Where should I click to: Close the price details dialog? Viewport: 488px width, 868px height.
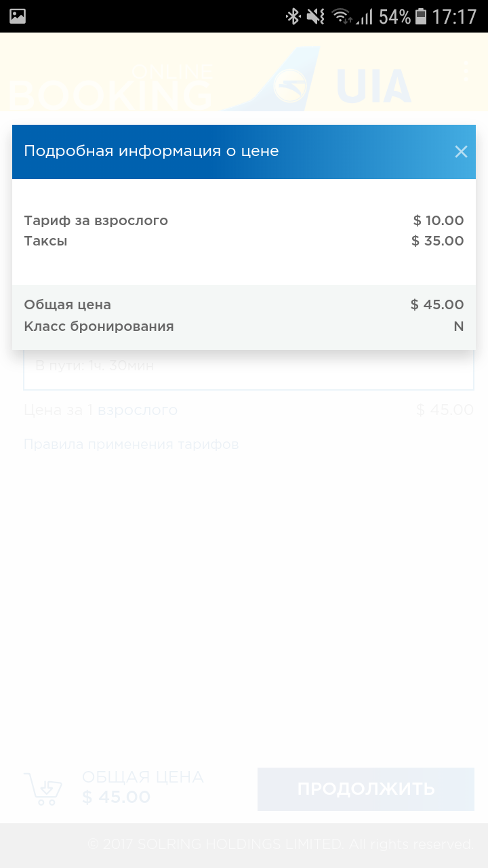461,152
